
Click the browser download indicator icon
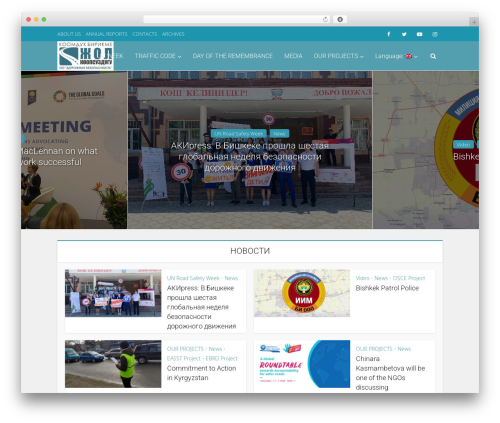tap(340, 19)
